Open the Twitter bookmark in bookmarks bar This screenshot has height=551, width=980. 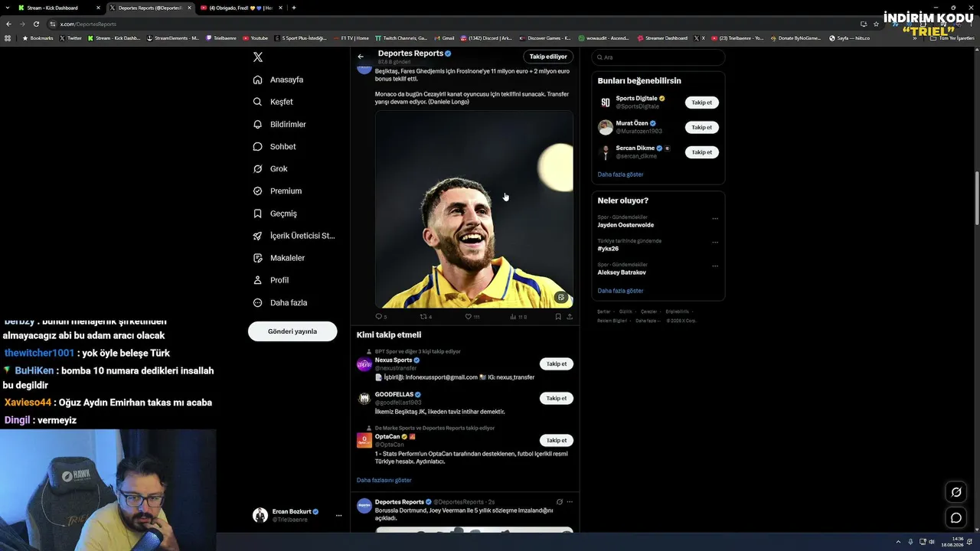[x=70, y=38]
